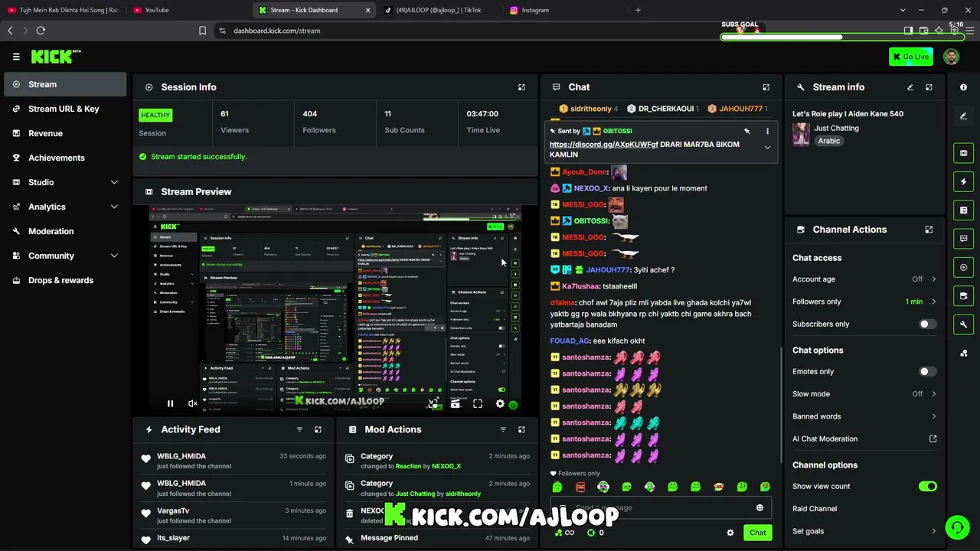Collapse the pinned message

tap(767, 148)
